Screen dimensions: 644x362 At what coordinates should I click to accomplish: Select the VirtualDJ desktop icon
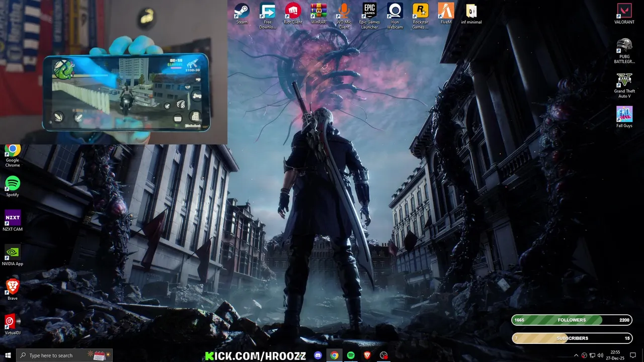pyautogui.click(x=13, y=324)
